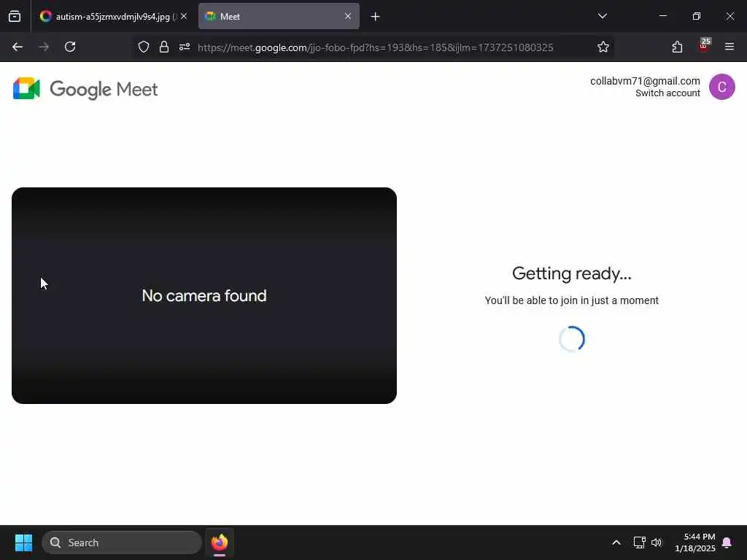Image resolution: width=747 pixels, height=560 pixels.
Task: Expand the list all tabs chevron
Action: [x=602, y=16]
